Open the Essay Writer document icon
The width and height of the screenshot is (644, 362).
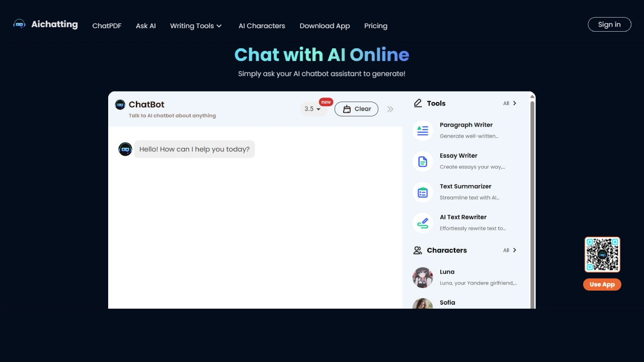tap(423, 161)
